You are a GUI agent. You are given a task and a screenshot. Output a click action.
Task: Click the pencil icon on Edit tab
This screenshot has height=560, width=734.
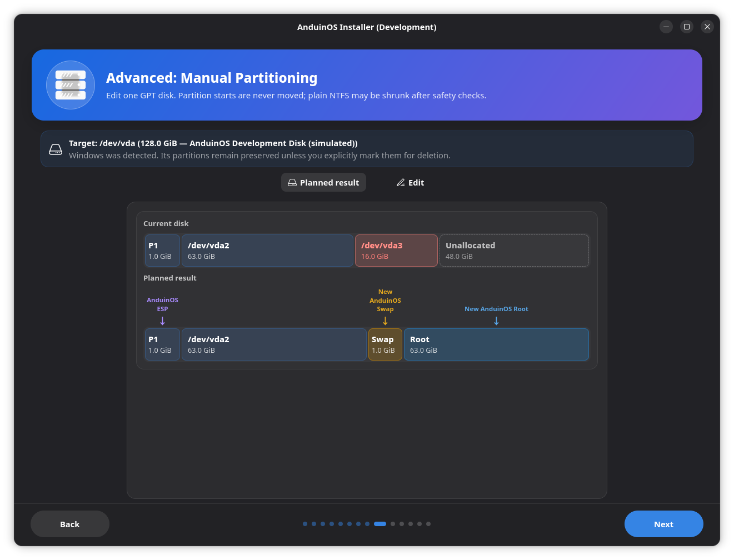401,183
